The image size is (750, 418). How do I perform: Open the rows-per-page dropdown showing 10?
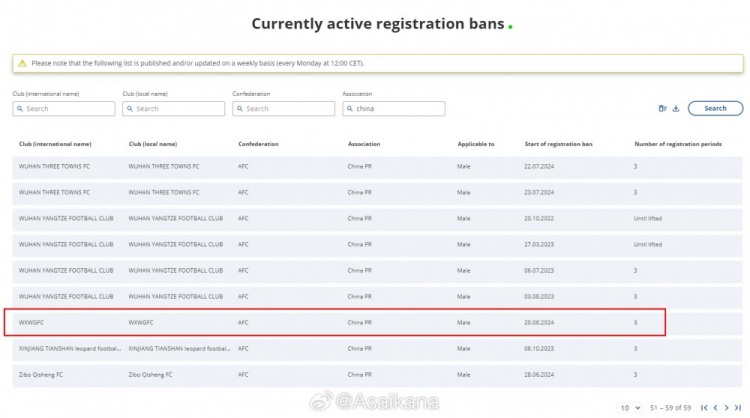(x=630, y=408)
